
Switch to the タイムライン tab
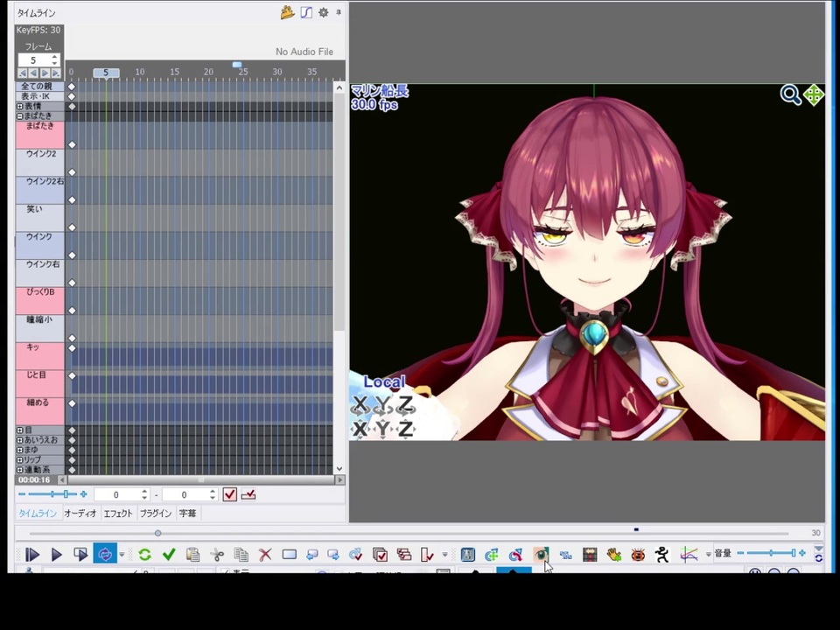coord(38,514)
